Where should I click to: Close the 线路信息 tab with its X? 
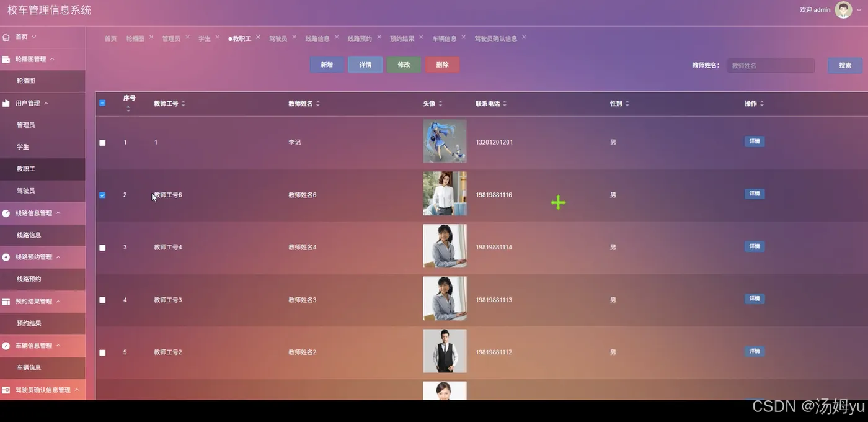[x=337, y=37]
